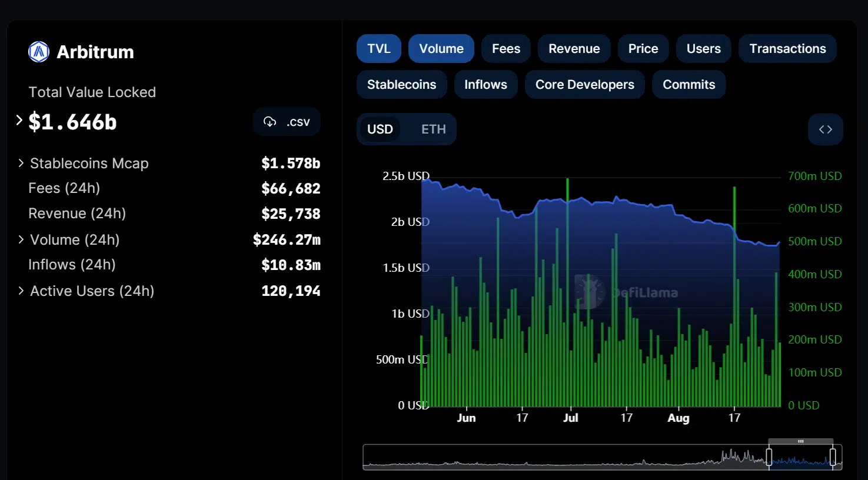Click the $246.27m volume value

tap(287, 239)
